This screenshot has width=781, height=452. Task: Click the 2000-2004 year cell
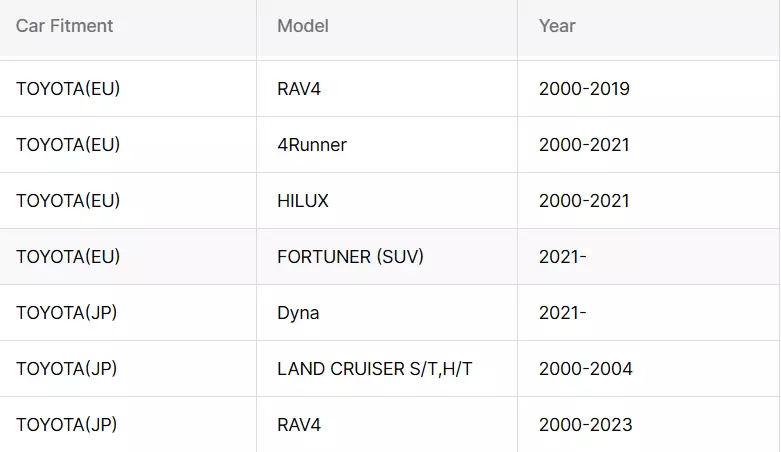point(585,369)
